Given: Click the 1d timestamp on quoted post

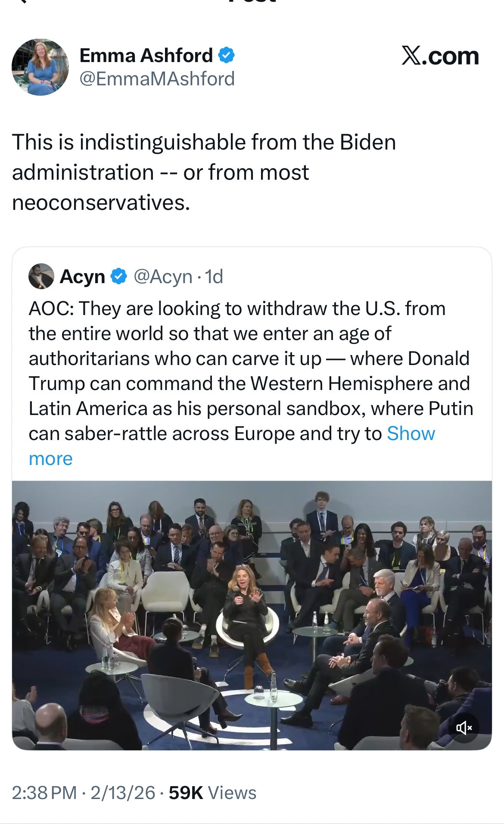Looking at the screenshot, I should [x=214, y=277].
